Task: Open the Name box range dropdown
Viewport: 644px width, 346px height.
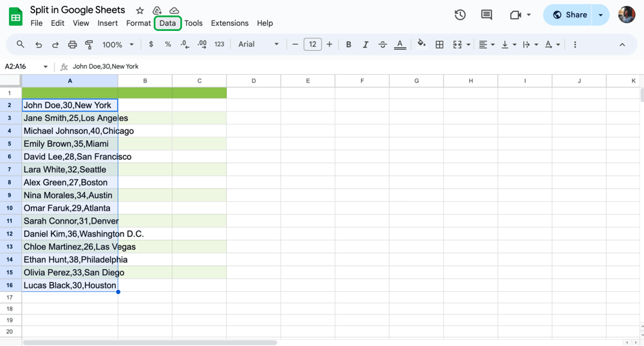Action: (45, 66)
